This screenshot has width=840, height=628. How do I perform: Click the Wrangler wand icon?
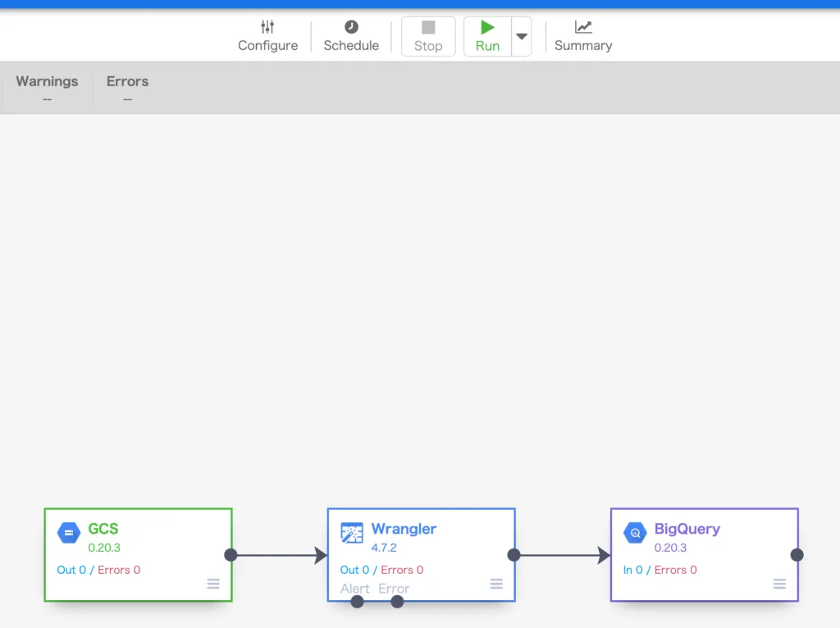pyautogui.click(x=351, y=533)
